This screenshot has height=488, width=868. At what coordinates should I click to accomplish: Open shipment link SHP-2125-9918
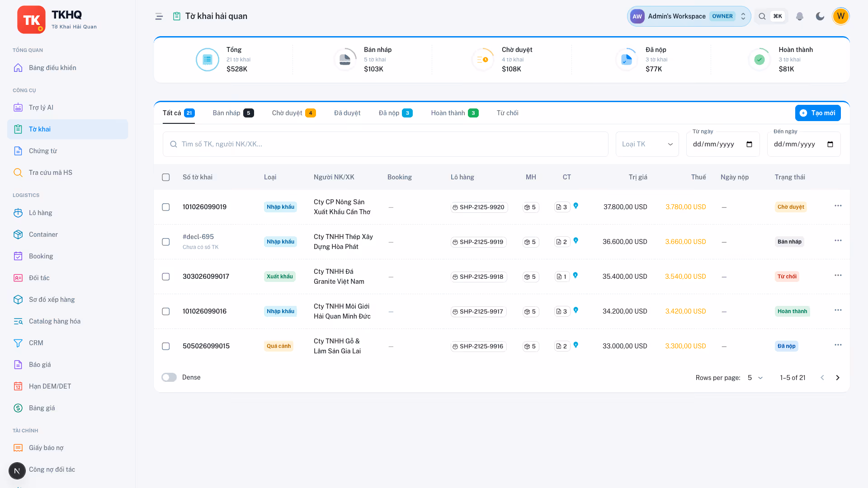click(478, 277)
